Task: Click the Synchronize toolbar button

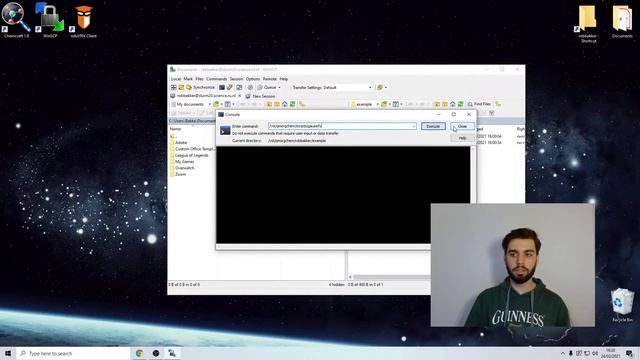Action: pyautogui.click(x=200, y=87)
